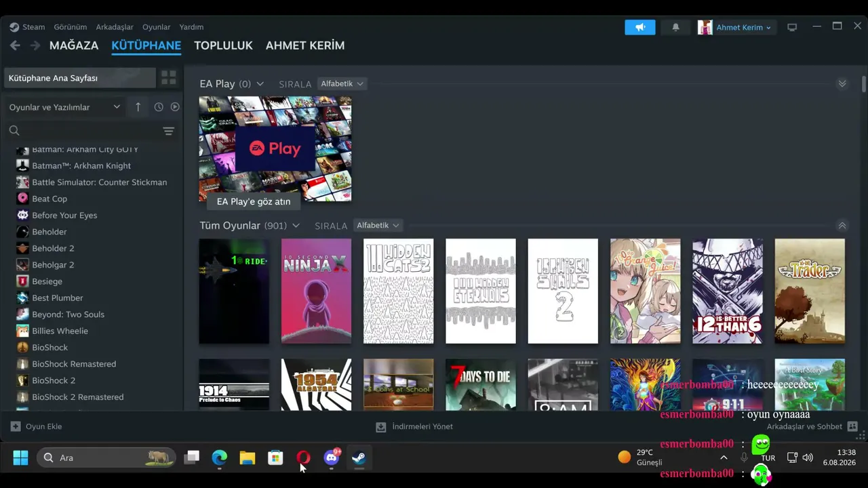
Task: Expand the Tüm Oyunlar (901) chevron
Action: point(296,226)
